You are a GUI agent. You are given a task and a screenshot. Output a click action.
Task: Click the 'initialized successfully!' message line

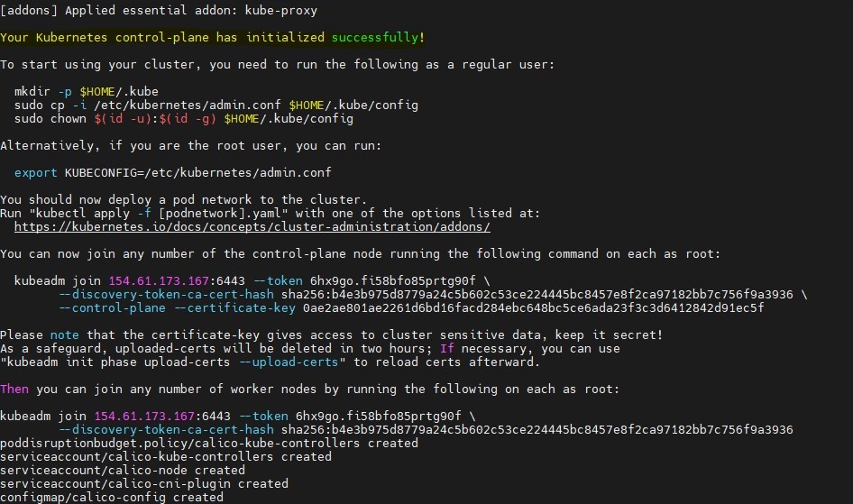(x=212, y=38)
